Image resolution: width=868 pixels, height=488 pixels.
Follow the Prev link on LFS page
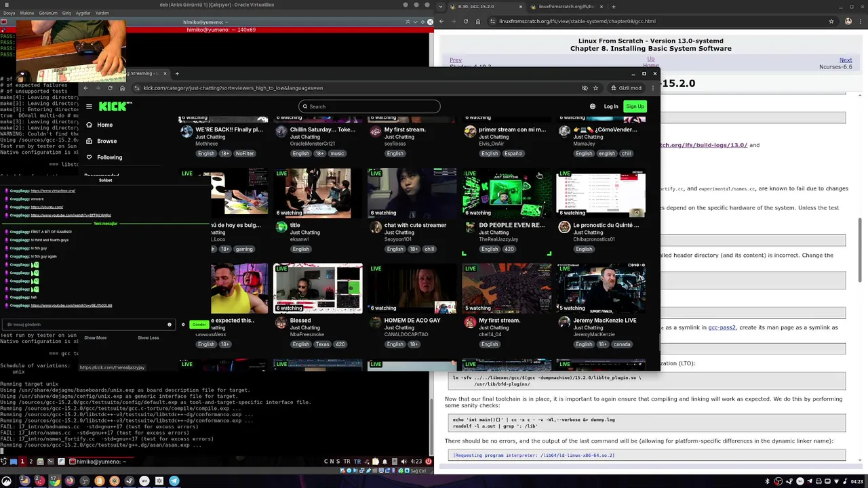tap(456, 60)
